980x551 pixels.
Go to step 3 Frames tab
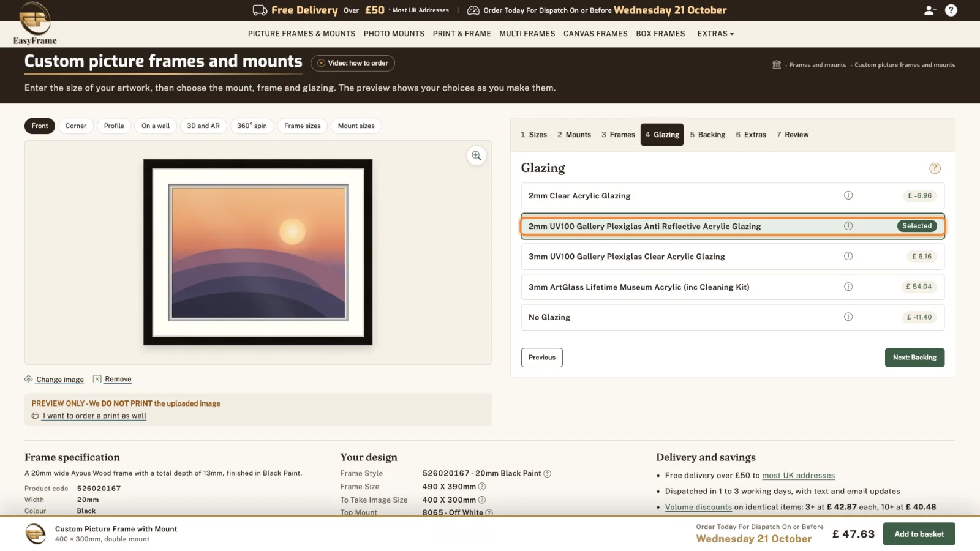618,135
